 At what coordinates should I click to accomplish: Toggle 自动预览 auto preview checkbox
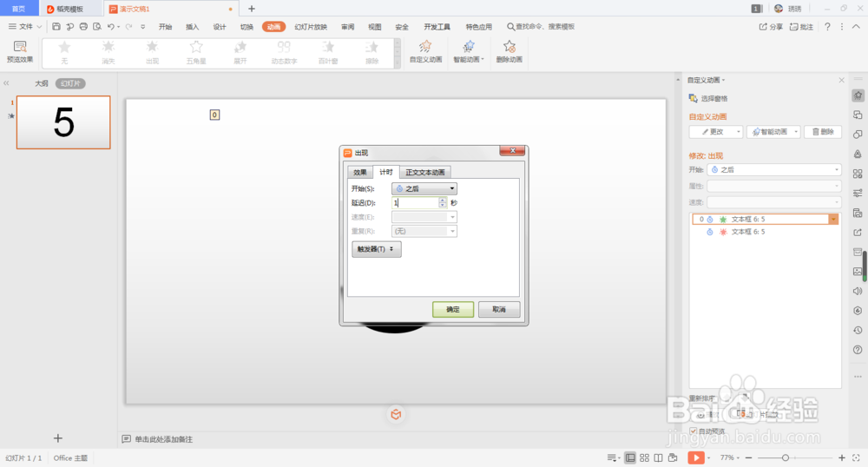pyautogui.click(x=693, y=431)
